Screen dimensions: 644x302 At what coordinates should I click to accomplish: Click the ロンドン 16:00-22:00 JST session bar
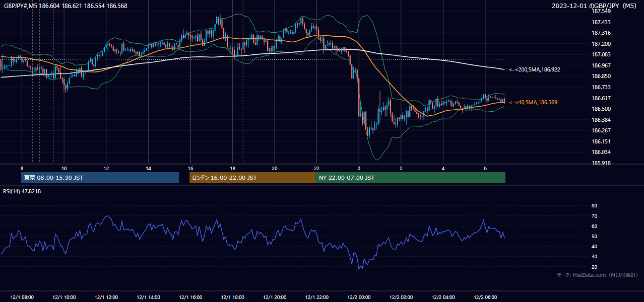pyautogui.click(x=252, y=178)
